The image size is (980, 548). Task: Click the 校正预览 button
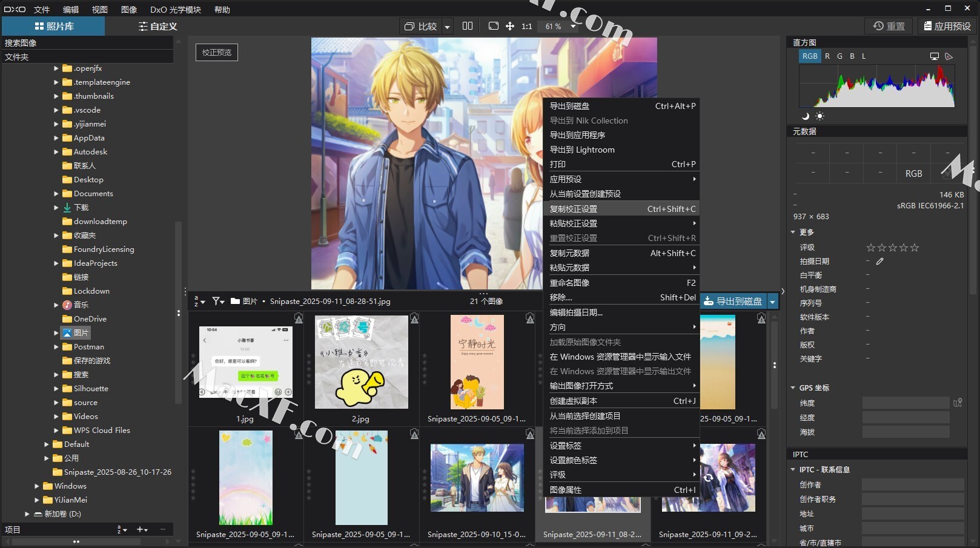pos(216,53)
